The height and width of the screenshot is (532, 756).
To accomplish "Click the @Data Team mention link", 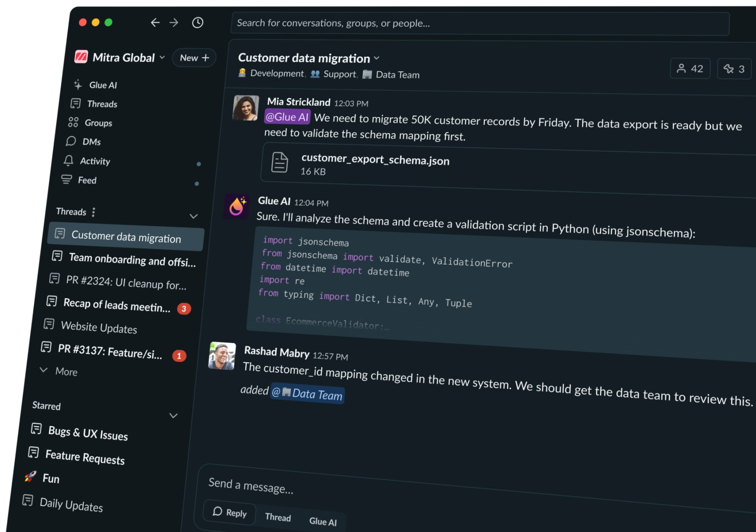I will point(307,393).
